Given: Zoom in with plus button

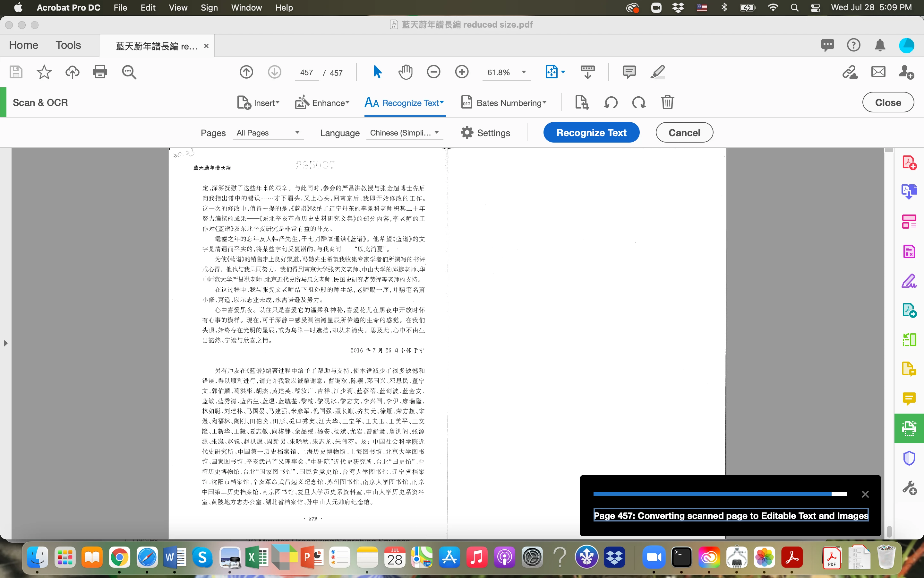Looking at the screenshot, I should pyautogui.click(x=462, y=72).
